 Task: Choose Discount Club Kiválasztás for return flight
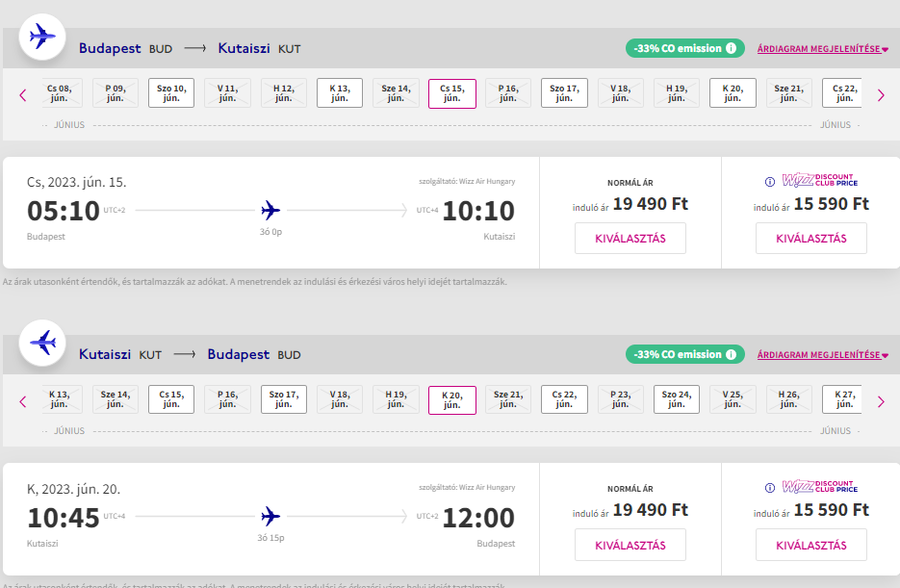coord(810,545)
